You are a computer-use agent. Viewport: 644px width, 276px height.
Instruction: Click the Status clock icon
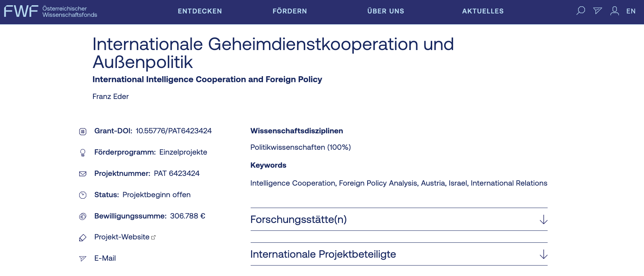point(83,195)
